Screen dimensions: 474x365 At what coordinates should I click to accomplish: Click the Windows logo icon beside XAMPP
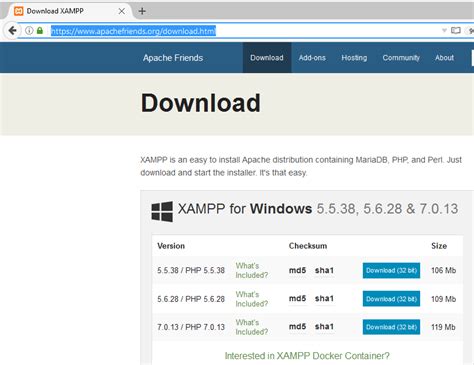pyautogui.click(x=162, y=211)
